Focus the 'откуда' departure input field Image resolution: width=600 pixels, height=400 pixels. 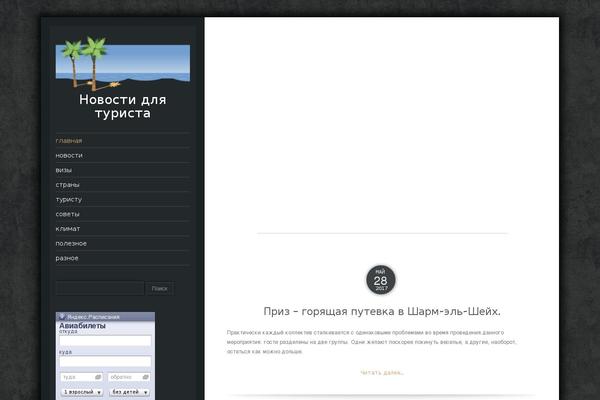105,341
